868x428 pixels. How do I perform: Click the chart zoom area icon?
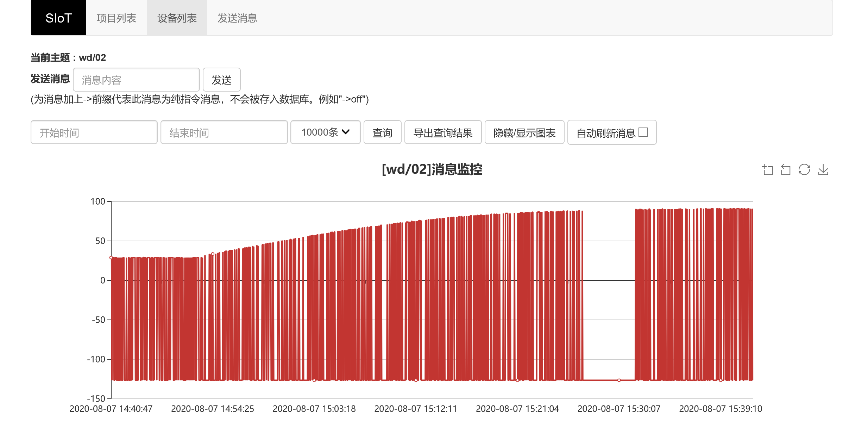point(767,170)
